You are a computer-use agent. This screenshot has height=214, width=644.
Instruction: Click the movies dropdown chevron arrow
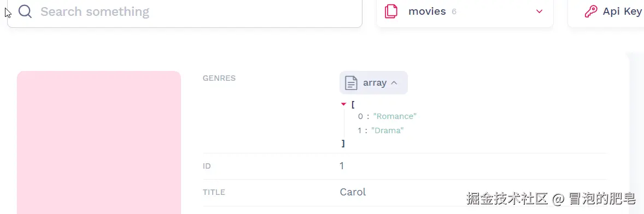539,11
